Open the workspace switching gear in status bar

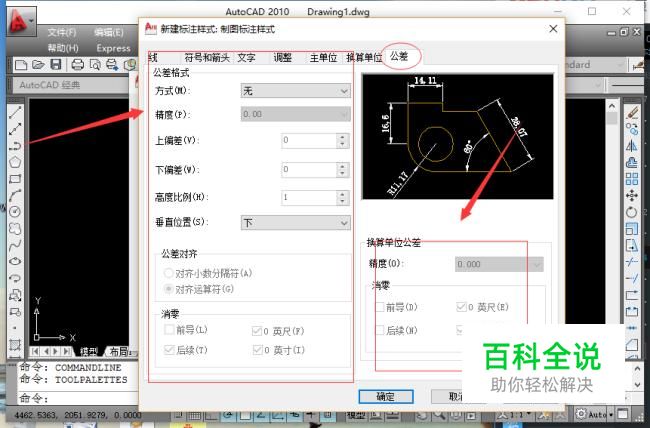coord(581,414)
